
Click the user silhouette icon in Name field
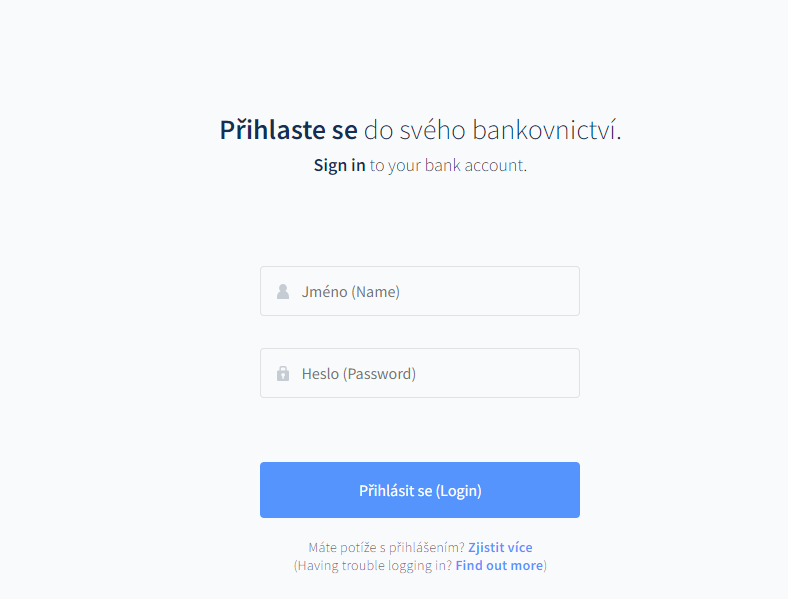283,292
